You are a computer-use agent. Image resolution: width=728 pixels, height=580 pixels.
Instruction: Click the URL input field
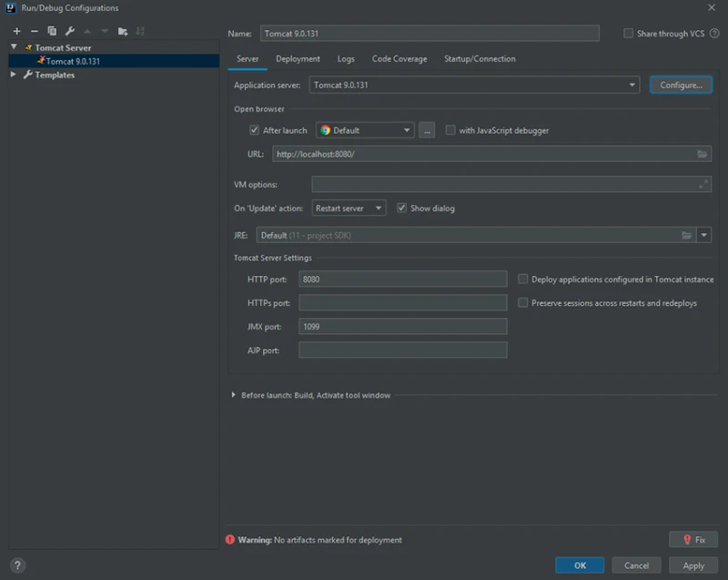click(x=491, y=154)
